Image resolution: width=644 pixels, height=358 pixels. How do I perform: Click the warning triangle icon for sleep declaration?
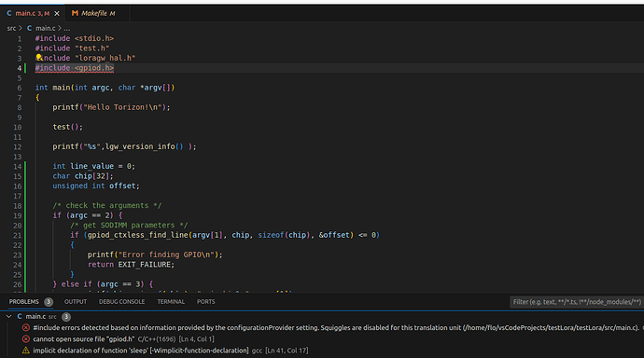click(x=26, y=351)
